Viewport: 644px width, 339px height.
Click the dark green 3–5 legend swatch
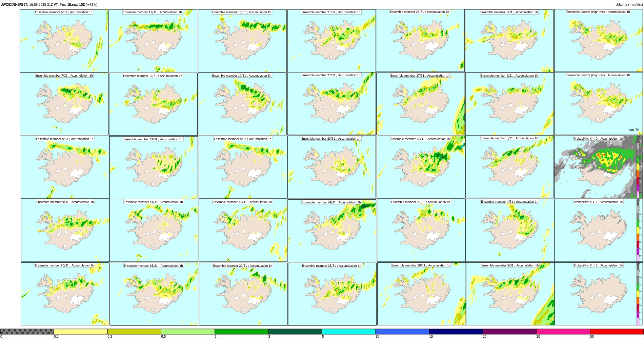pyautogui.click(x=295, y=332)
